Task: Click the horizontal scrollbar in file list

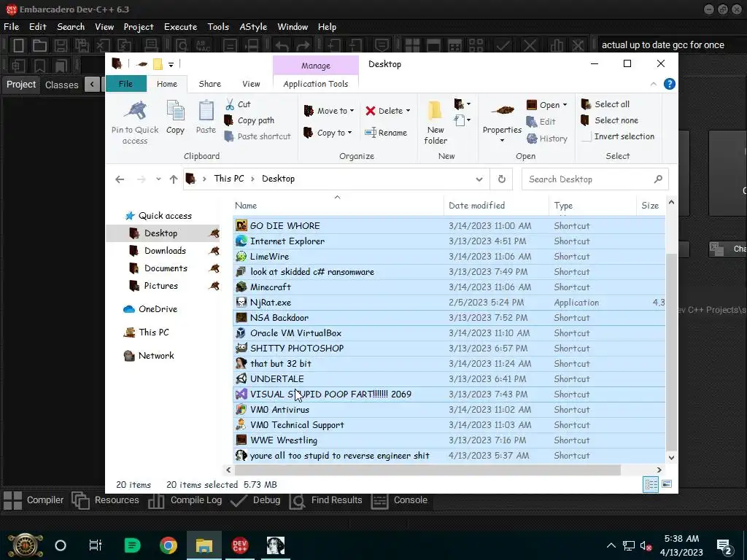Action: [x=427, y=470]
